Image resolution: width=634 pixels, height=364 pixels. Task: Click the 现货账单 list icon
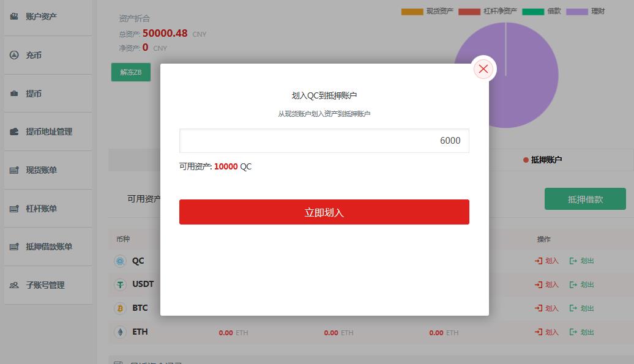pos(14,170)
